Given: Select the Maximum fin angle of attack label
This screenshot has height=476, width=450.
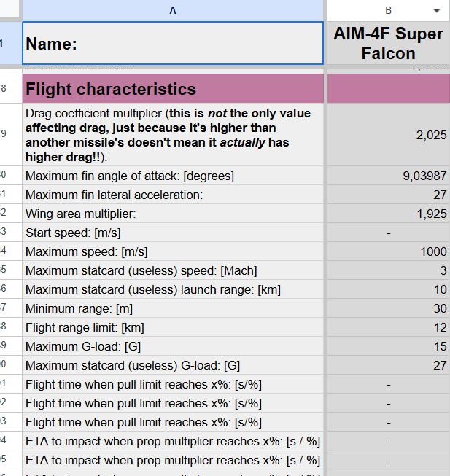Looking at the screenshot, I should [x=172, y=176].
